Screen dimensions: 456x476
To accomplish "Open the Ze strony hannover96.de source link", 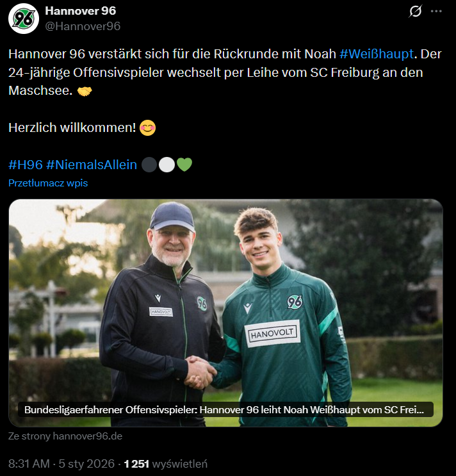I will pyautogui.click(x=65, y=436).
